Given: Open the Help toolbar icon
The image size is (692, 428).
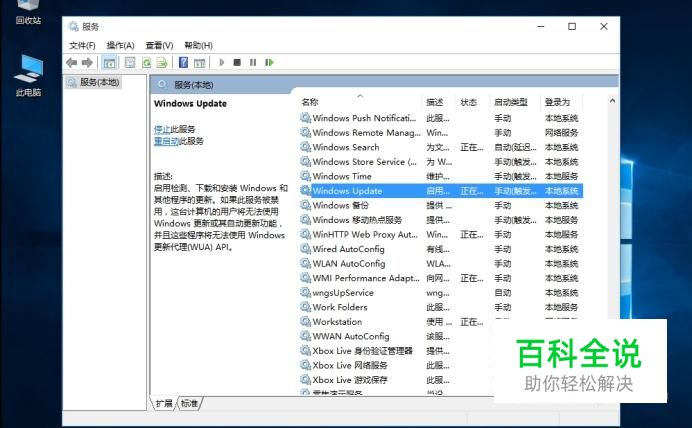Looking at the screenshot, I should [x=183, y=63].
